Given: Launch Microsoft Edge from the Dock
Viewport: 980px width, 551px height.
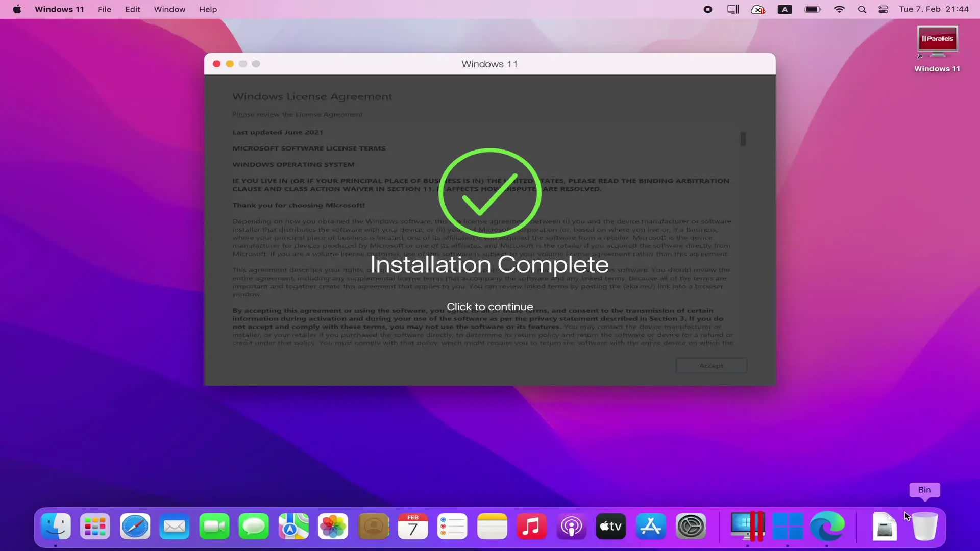Looking at the screenshot, I should pyautogui.click(x=827, y=527).
